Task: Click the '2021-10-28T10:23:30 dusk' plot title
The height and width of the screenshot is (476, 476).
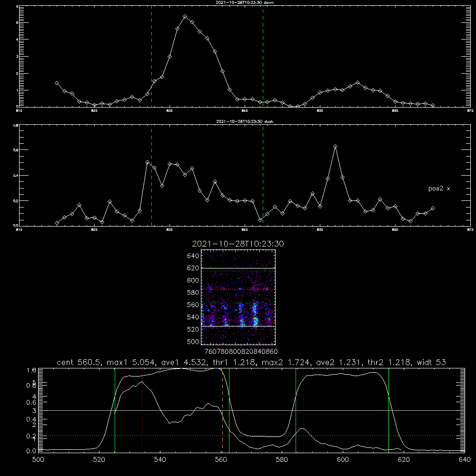Action: coord(245,121)
